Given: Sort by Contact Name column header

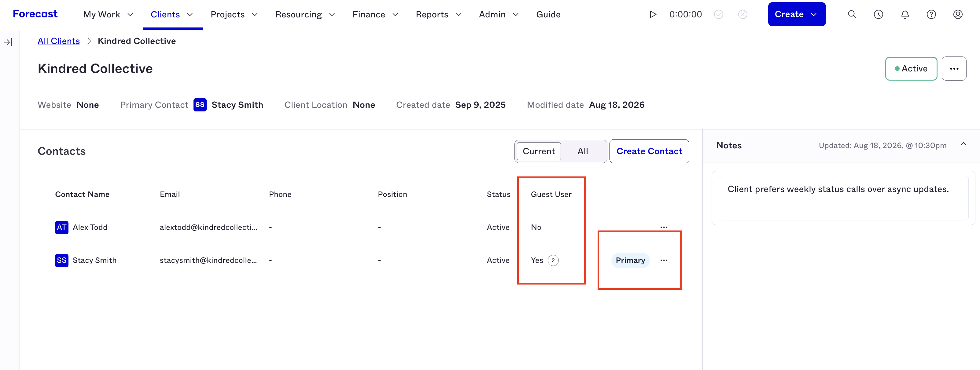Looking at the screenshot, I should (x=82, y=194).
